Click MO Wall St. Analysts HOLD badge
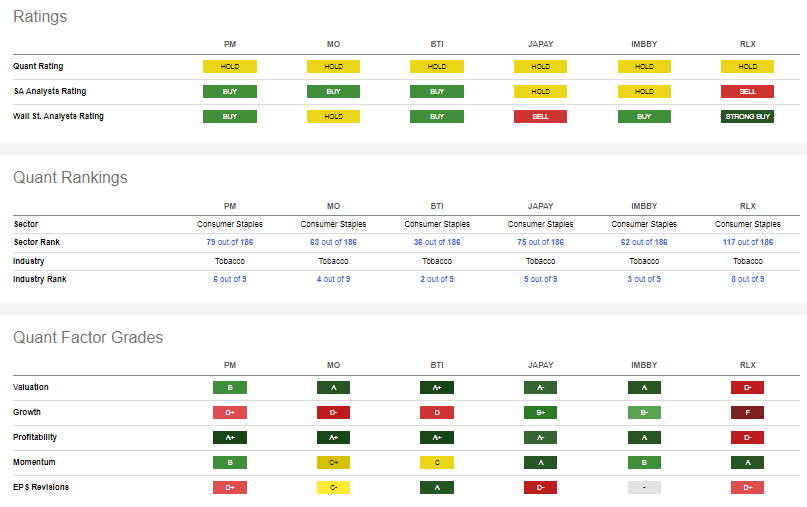 [333, 116]
